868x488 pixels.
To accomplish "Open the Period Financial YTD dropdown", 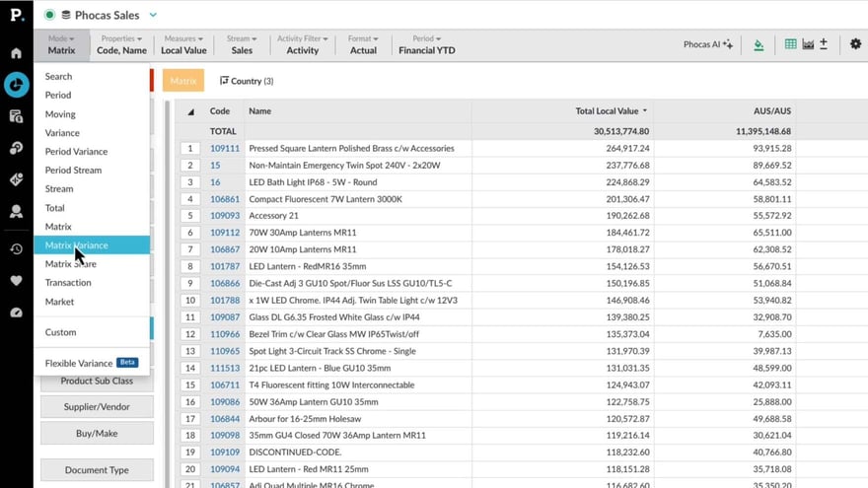I will [x=427, y=44].
